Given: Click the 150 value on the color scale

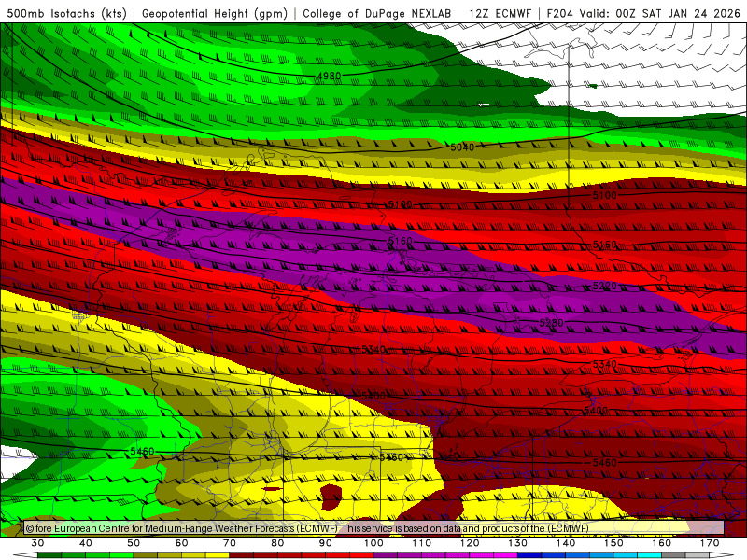Looking at the screenshot, I should [x=613, y=543].
